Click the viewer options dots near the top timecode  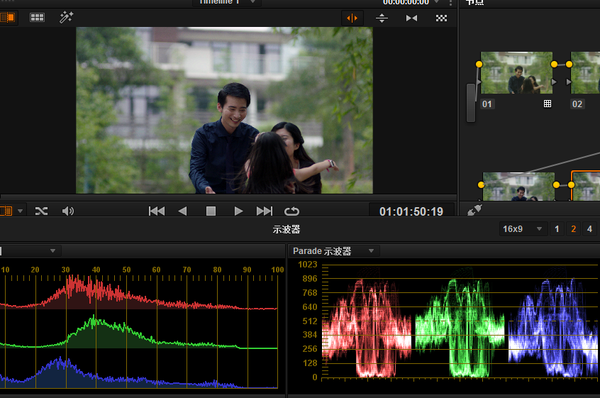click(x=451, y=3)
